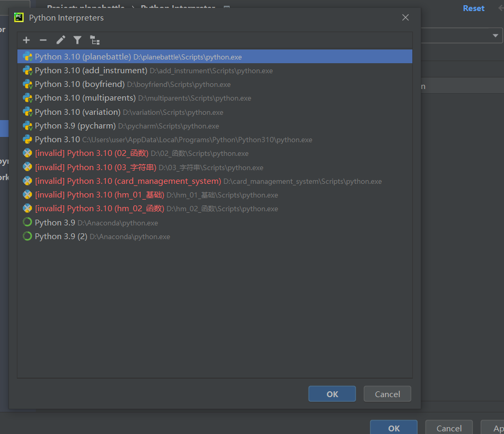Show interpreter paths tree icon

94,40
